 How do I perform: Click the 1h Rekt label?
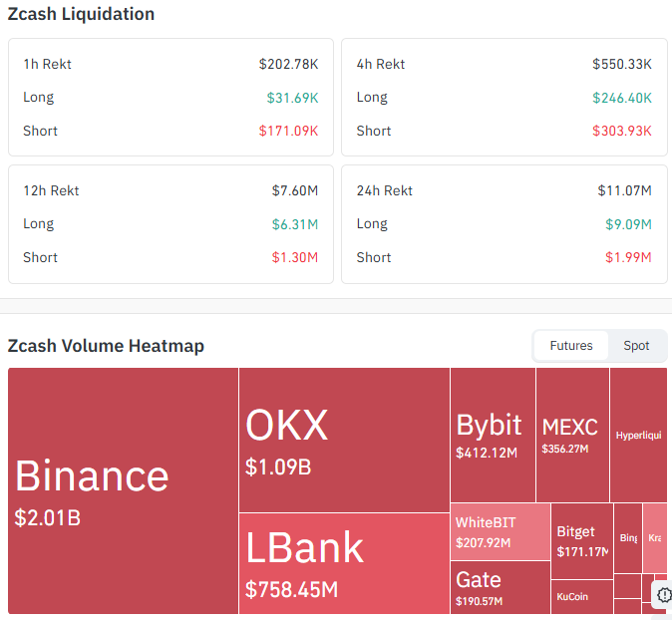(47, 64)
